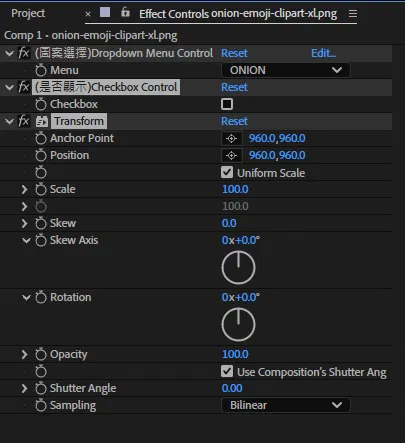Open the Effect Controls panel menu
This screenshot has height=443, width=405.
point(353,14)
